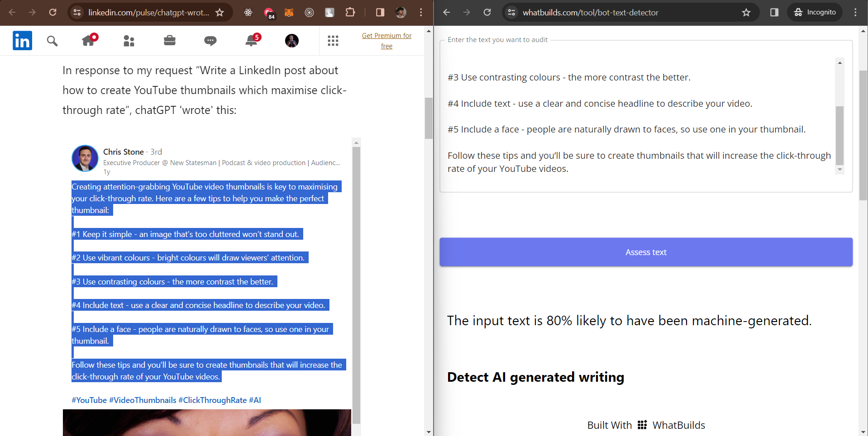Click the text area scrollbar thumb
The image size is (868, 436).
[840, 135]
